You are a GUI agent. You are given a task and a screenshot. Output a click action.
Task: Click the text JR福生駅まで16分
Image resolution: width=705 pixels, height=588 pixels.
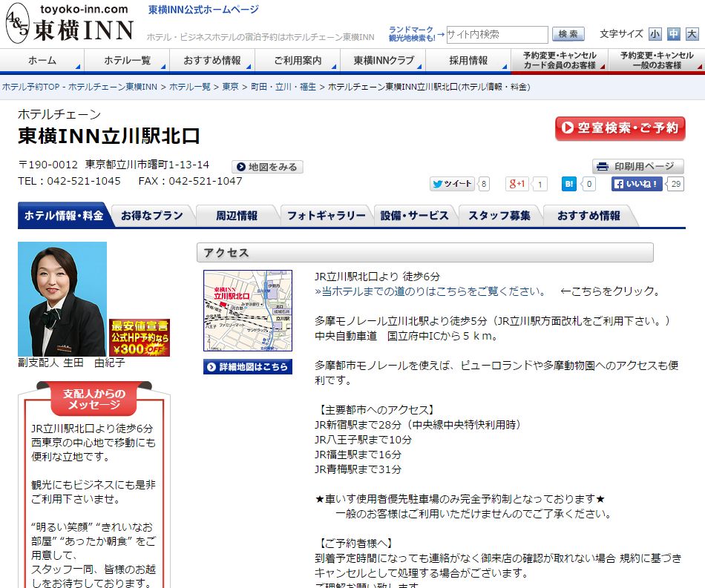click(x=358, y=454)
